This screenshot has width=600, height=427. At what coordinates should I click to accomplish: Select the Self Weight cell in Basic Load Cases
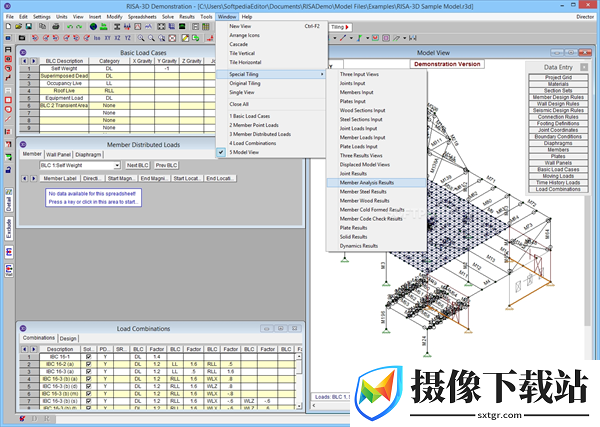(x=64, y=68)
